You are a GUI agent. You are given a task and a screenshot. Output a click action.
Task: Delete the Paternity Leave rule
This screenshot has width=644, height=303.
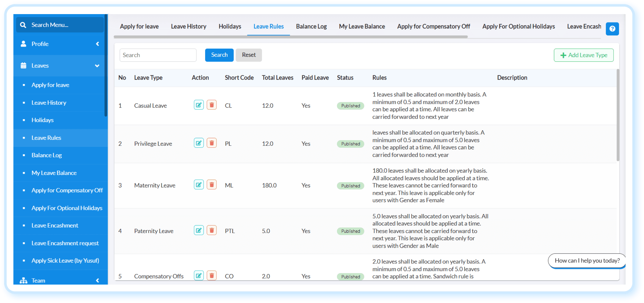212,230
